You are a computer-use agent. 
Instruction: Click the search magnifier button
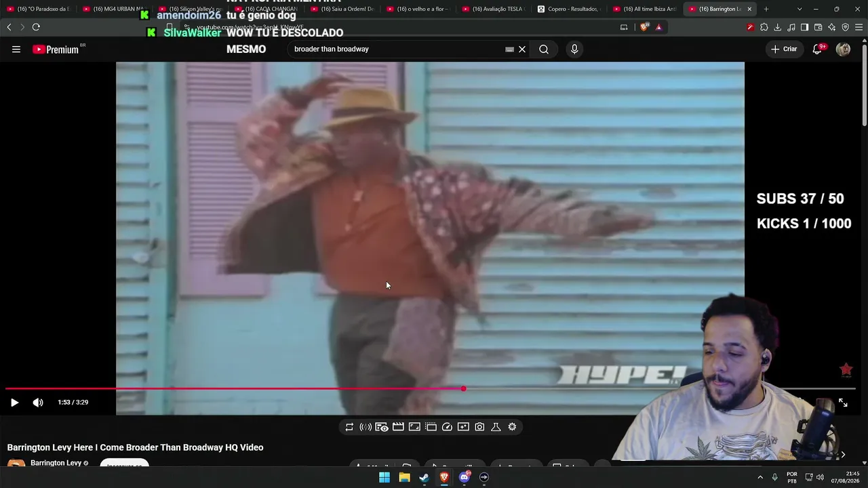click(544, 49)
